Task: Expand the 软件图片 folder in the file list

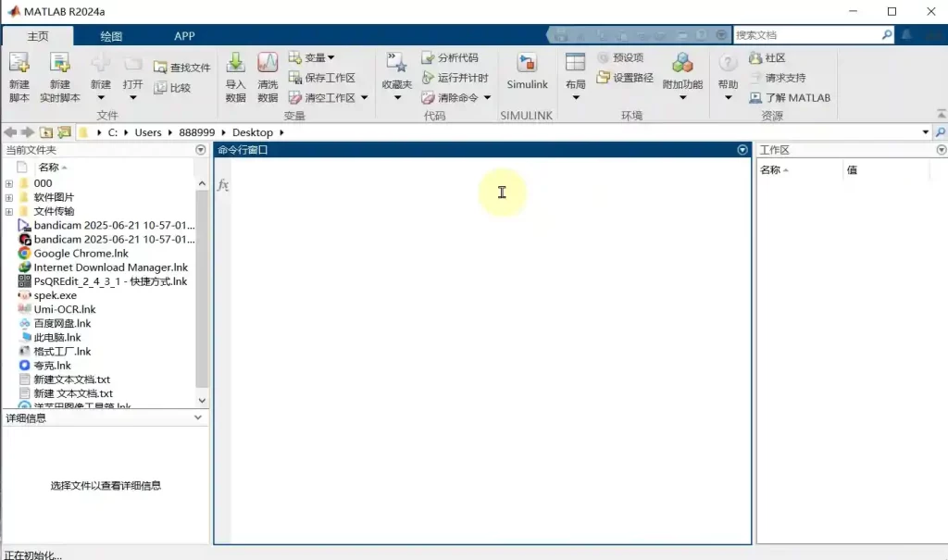Action: [9, 197]
